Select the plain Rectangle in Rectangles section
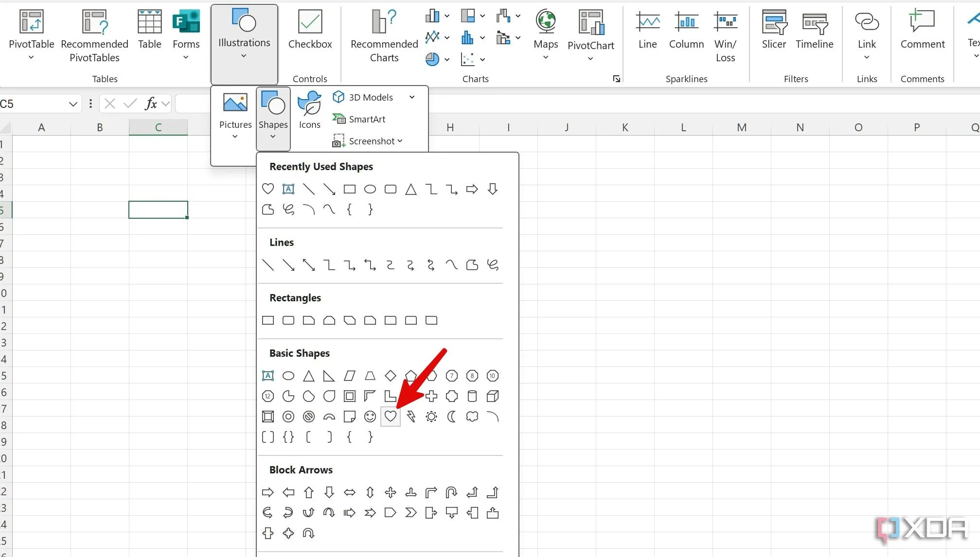This screenshot has width=980, height=557. pyautogui.click(x=268, y=320)
